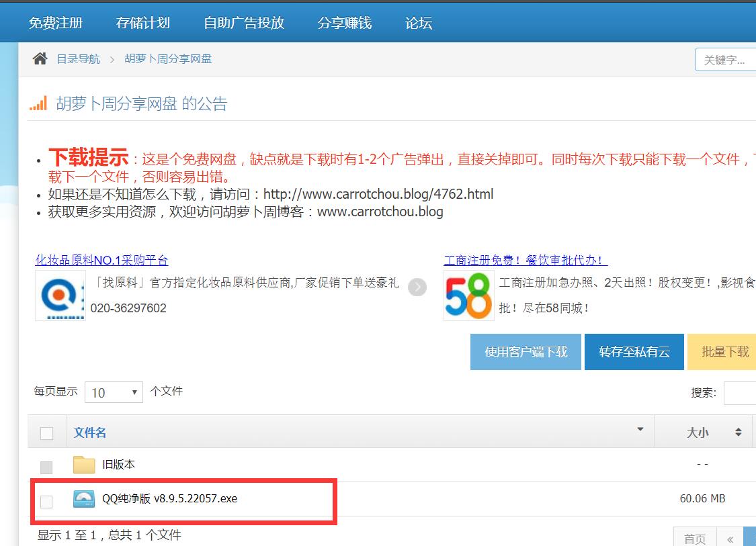Open the 旧版本 folder name
Screen dimensions: 756x546
tap(118, 465)
